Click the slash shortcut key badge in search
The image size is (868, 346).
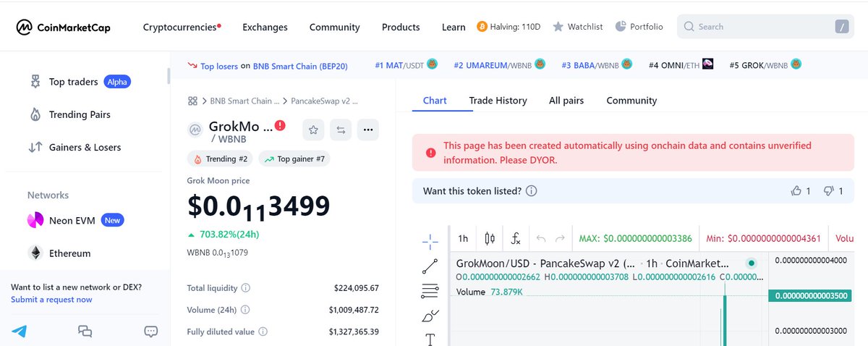tap(841, 27)
